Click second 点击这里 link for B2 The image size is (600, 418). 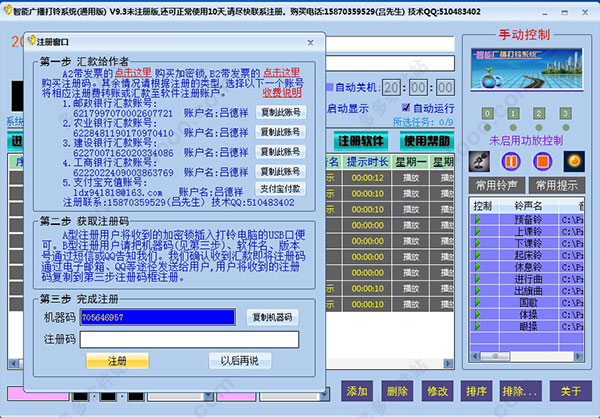282,72
